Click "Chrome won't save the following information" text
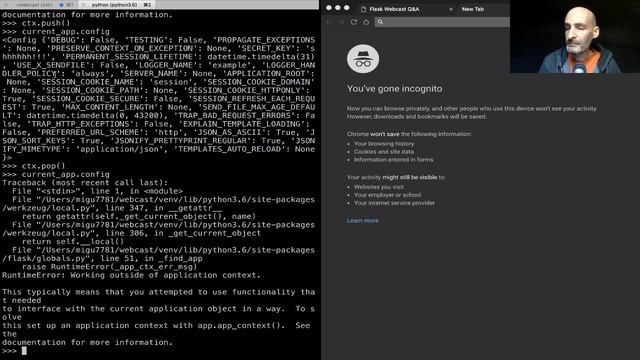The width and height of the screenshot is (640, 360). pyautogui.click(x=409, y=134)
